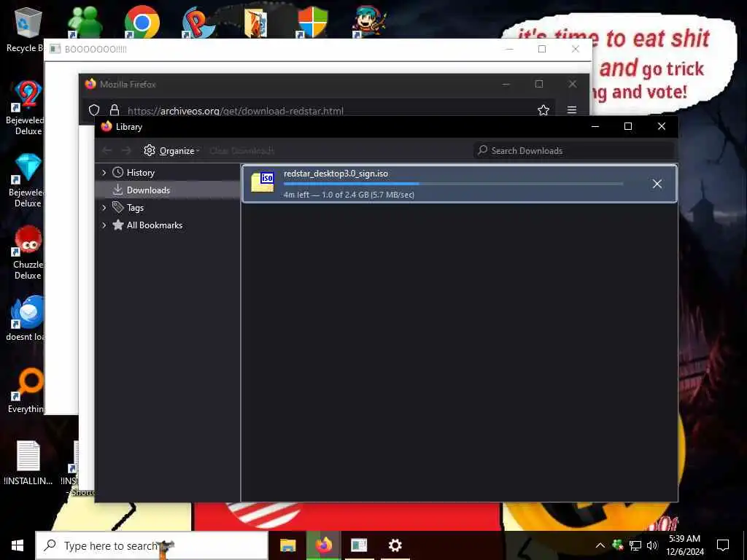747x560 pixels.
Task: Open the Organize menu in Library
Action: 171,150
